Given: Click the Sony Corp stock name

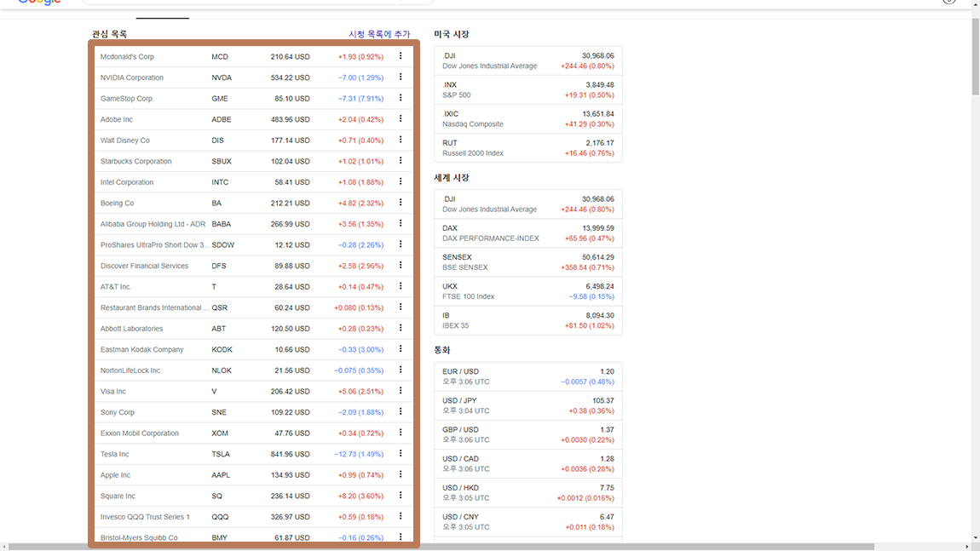Looking at the screenshot, I should pyautogui.click(x=118, y=412).
